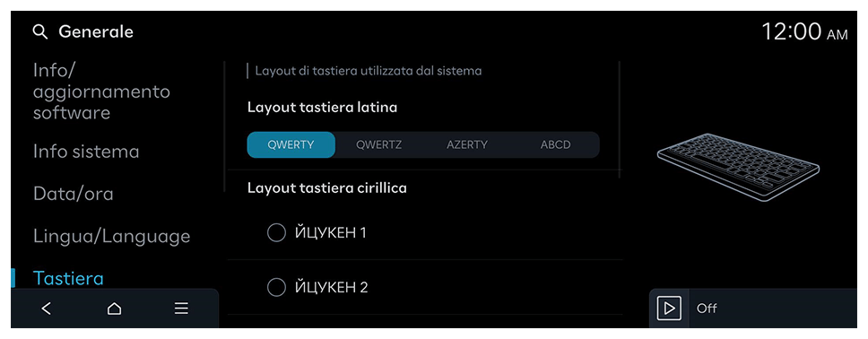Viewport: 868px width, 339px height.
Task: Open the Data/ora settings
Action: tap(73, 194)
